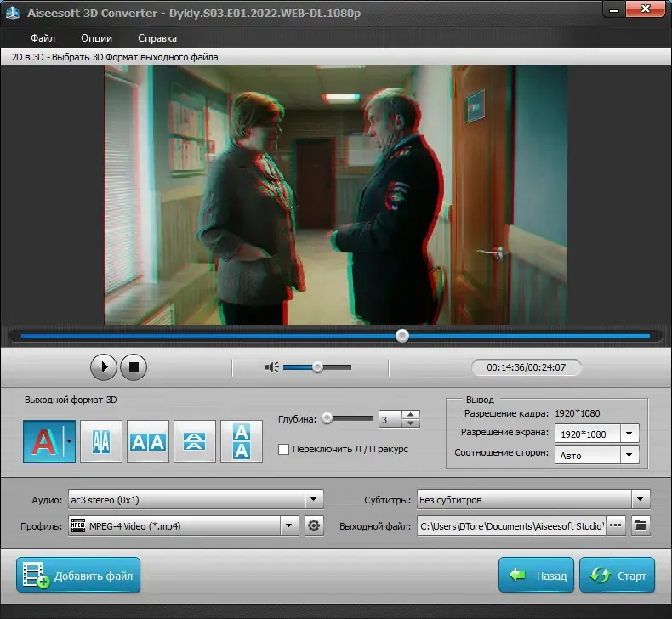Adjust the Глубина depth slider
Image resolution: width=672 pixels, height=619 pixels.
coord(347,418)
